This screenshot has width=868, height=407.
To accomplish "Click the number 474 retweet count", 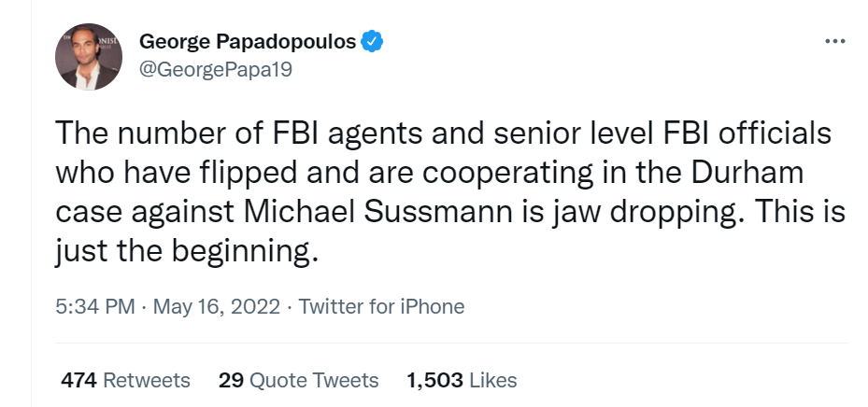I will pyautogui.click(x=79, y=381).
